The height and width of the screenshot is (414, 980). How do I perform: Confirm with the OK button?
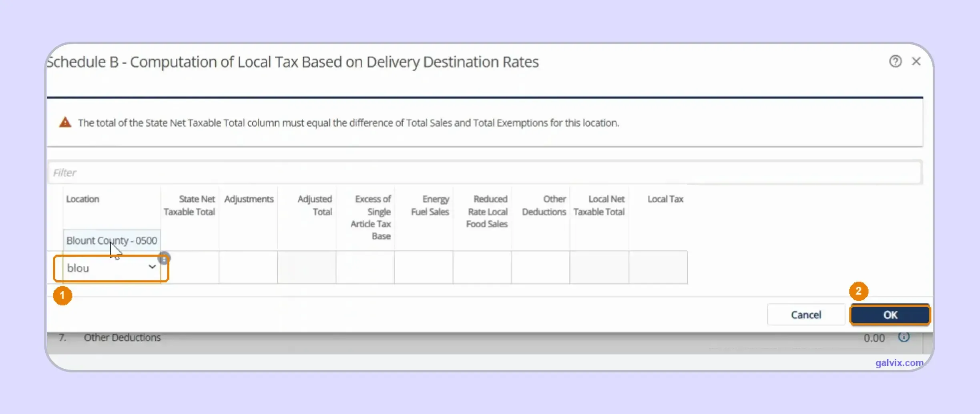pos(890,315)
